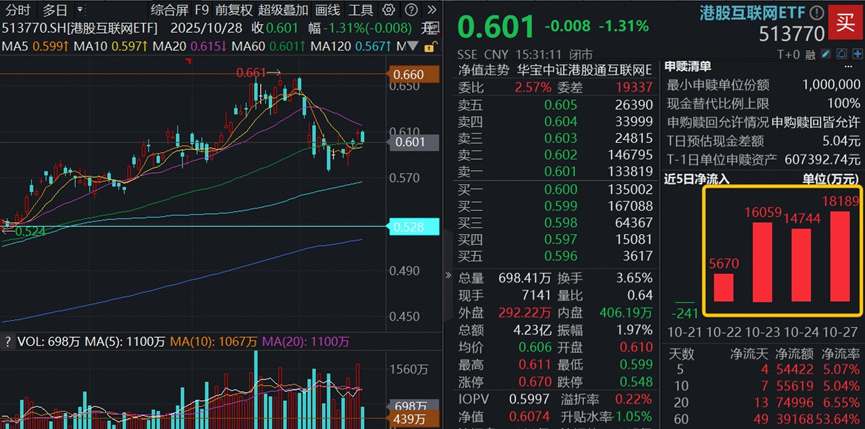This screenshot has height=429, width=865.
Task: Open F9 deep information
Action: click(202, 10)
